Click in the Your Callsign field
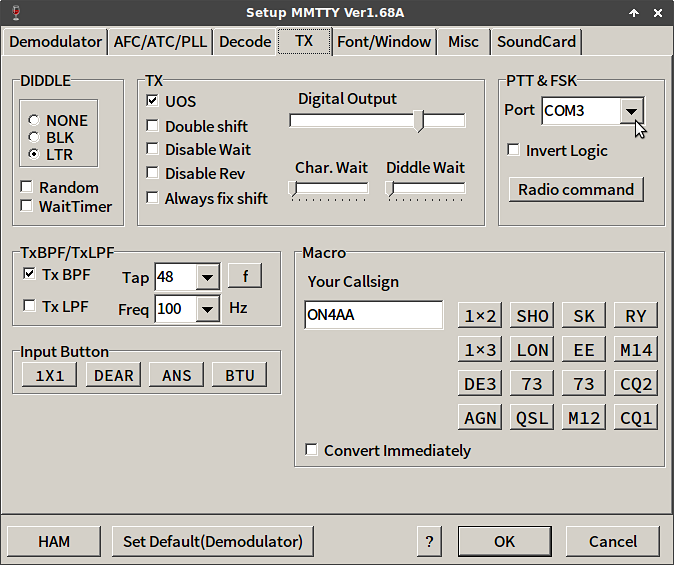The height and width of the screenshot is (565, 674). [x=373, y=315]
